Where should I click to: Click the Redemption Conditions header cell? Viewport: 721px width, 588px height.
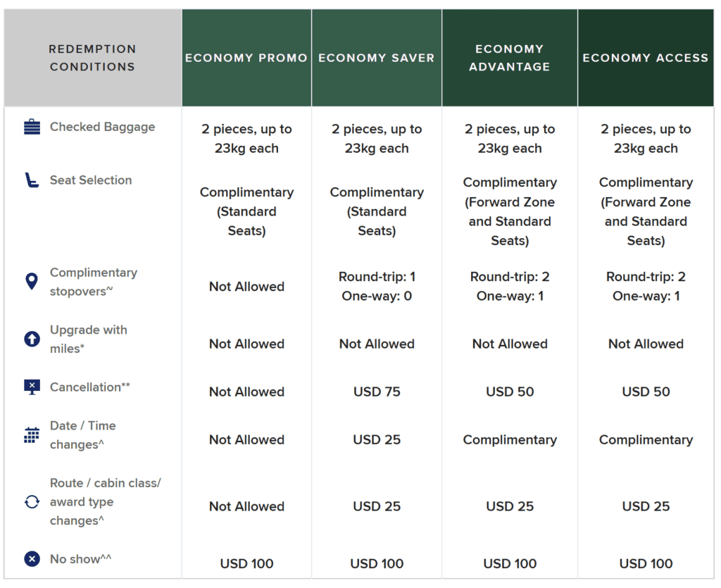tap(92, 58)
